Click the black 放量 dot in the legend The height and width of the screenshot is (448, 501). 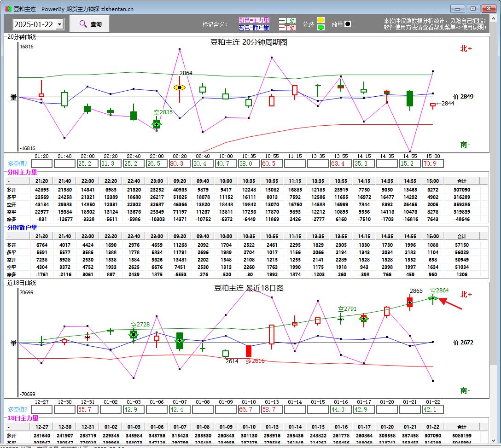pos(348,24)
